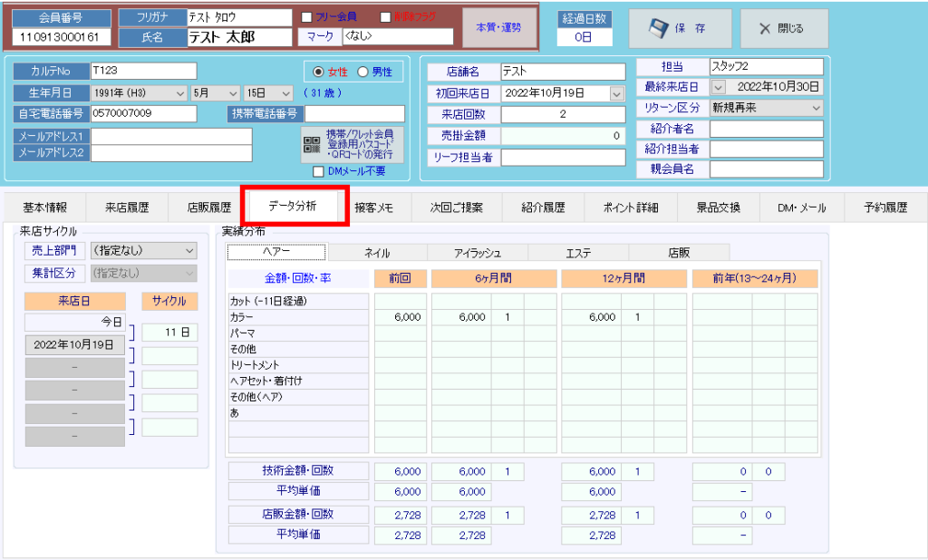Expand the 売上部門 dropdown
Screen dimensions: 928x560
(189, 251)
